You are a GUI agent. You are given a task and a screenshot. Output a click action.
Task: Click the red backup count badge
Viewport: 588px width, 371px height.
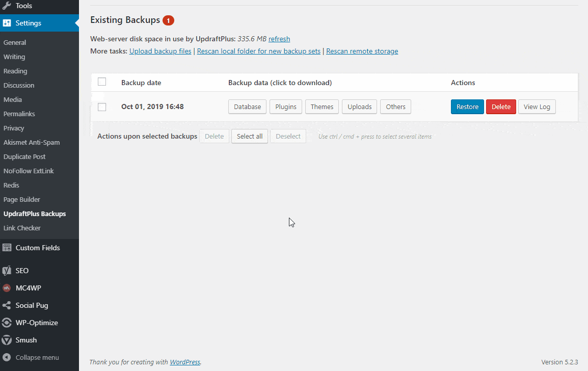(x=168, y=20)
